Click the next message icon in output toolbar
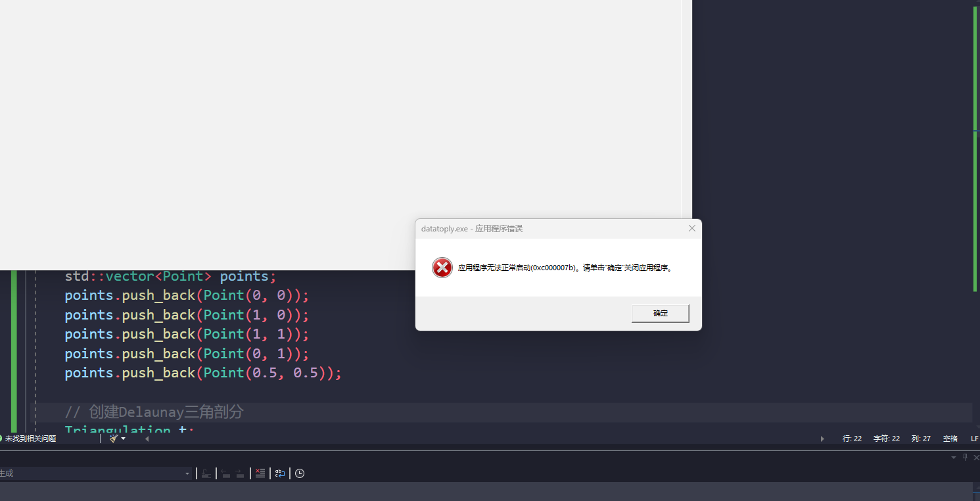The height and width of the screenshot is (501, 980). coord(240,473)
